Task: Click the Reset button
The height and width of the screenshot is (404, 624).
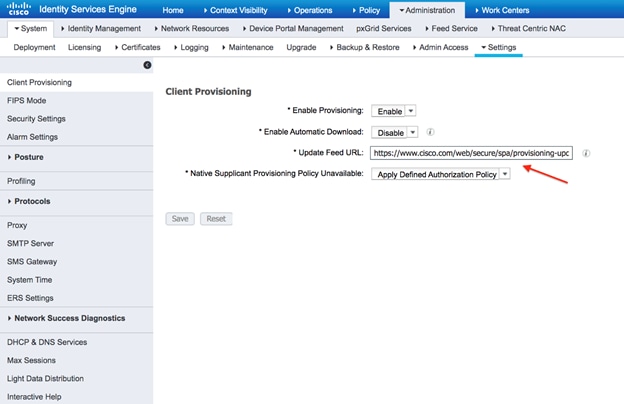Action: [216, 219]
